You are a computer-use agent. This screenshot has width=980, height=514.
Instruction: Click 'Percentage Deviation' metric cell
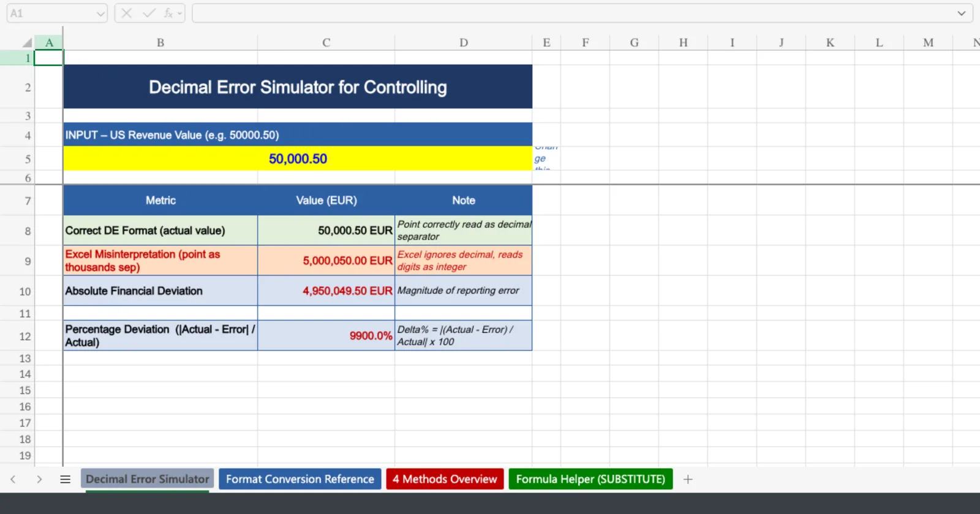click(160, 335)
